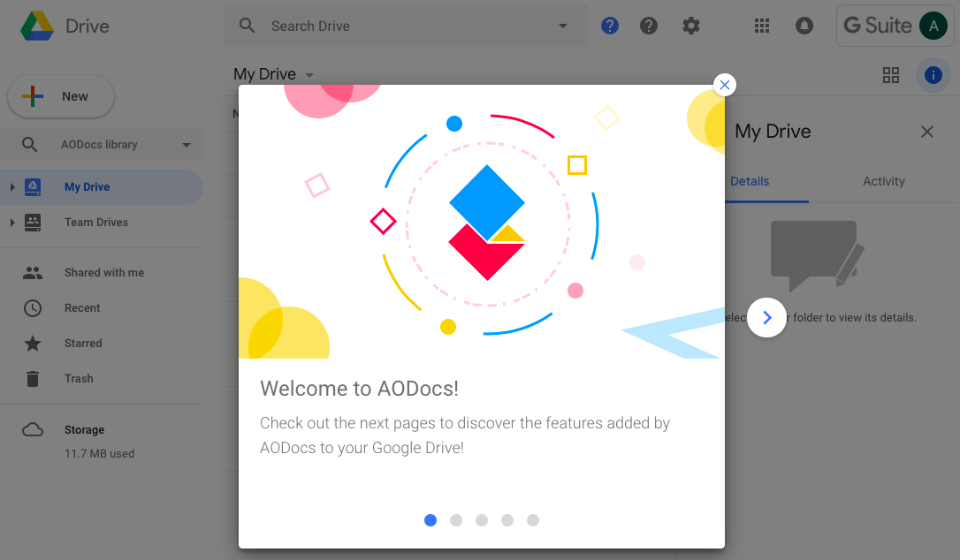960x560 pixels.
Task: Toggle the details info panel icon
Action: click(933, 75)
